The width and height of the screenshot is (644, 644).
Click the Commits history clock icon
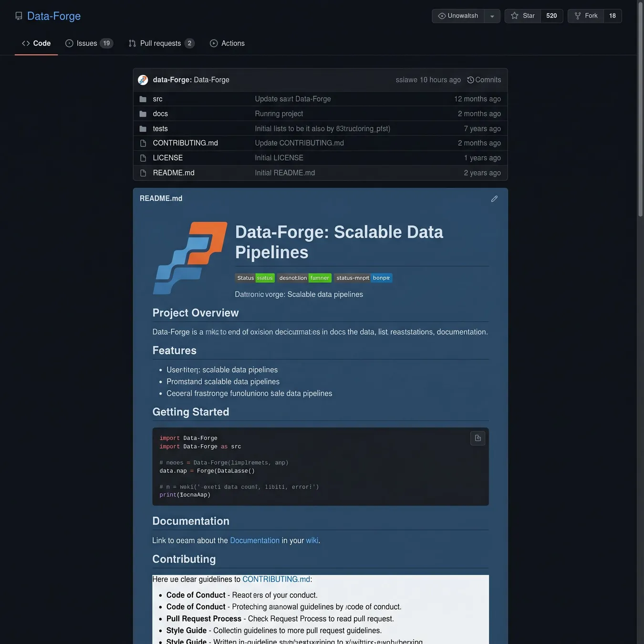coord(470,80)
